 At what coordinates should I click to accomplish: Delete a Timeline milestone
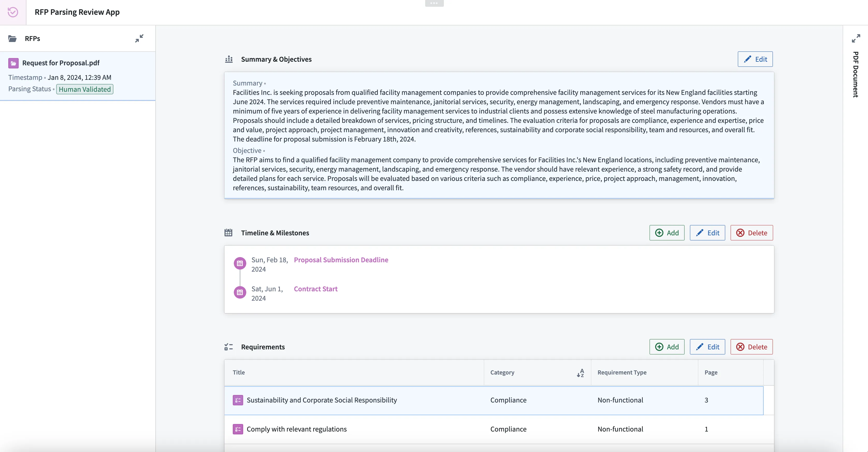751,233
